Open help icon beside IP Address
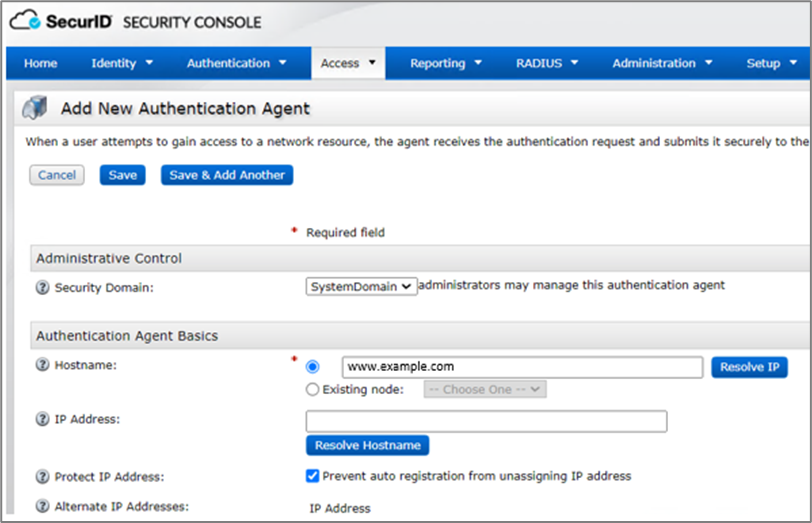 pos(43,419)
